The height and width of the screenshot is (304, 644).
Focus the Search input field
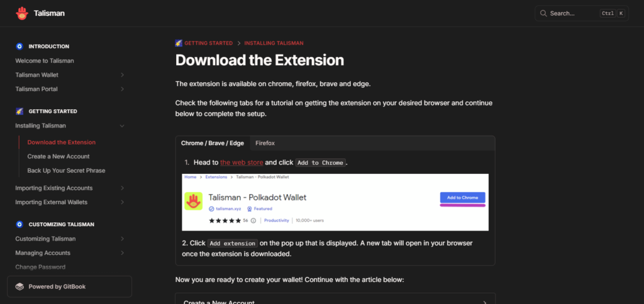[582, 14]
